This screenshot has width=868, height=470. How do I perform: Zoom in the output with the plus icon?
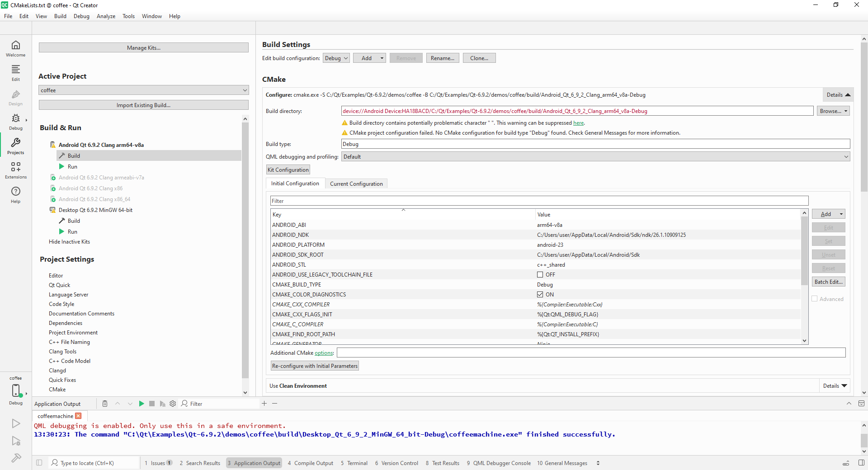click(264, 403)
